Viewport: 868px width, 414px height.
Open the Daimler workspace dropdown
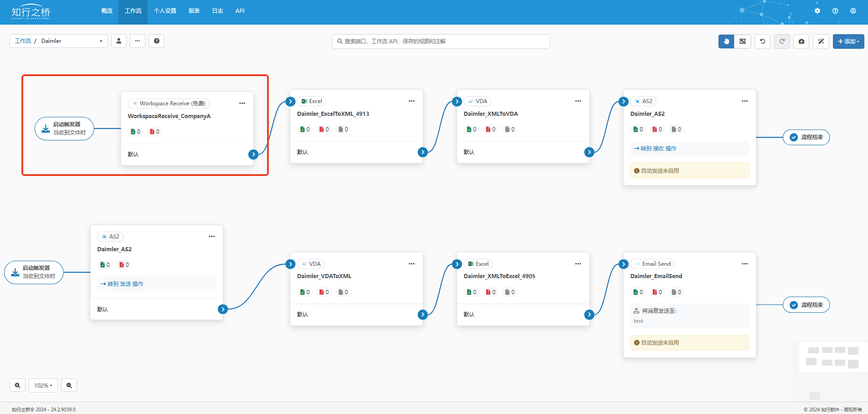(x=72, y=41)
